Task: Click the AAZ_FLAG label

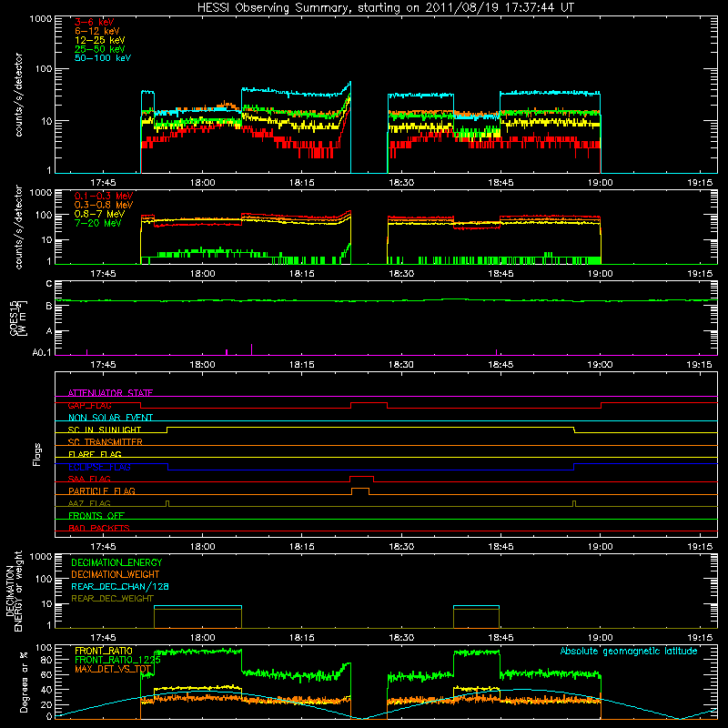Action: coord(89,503)
